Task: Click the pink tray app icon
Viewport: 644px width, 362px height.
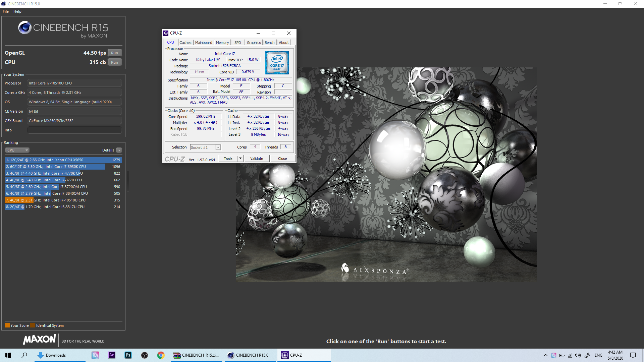Action: [x=554, y=355]
